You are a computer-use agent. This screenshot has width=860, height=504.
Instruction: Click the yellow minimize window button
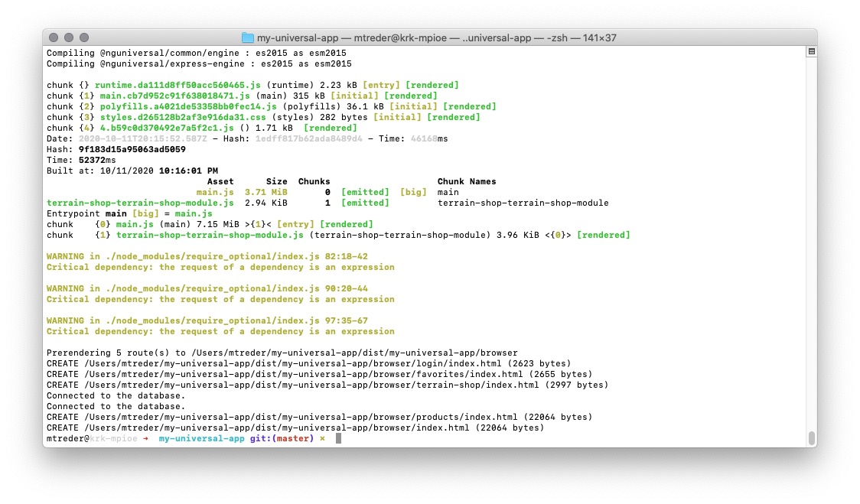(x=69, y=37)
